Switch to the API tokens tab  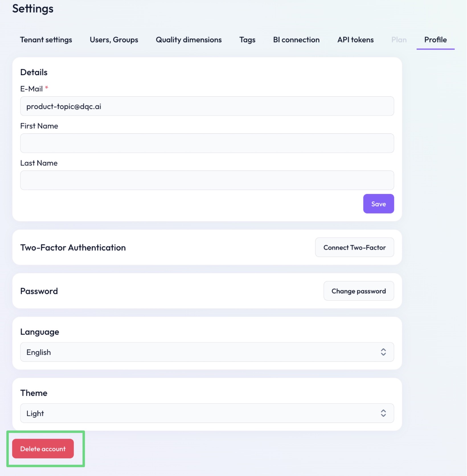[355, 40]
